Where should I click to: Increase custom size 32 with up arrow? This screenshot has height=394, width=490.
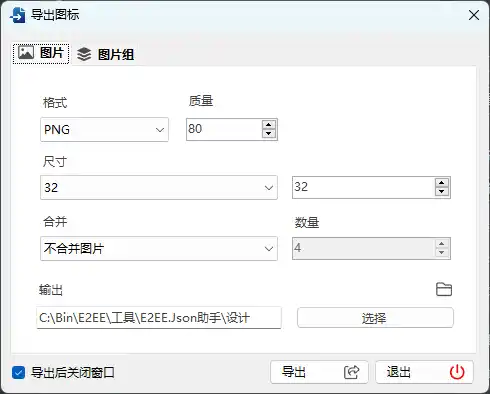point(442,183)
